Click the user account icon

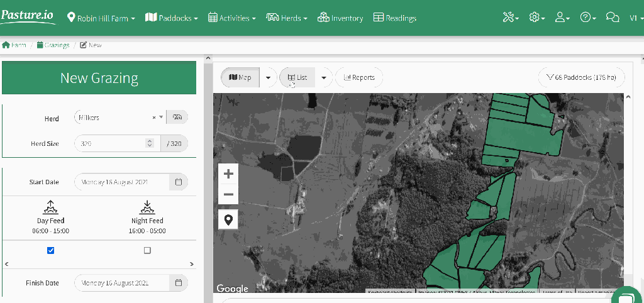pos(562,18)
